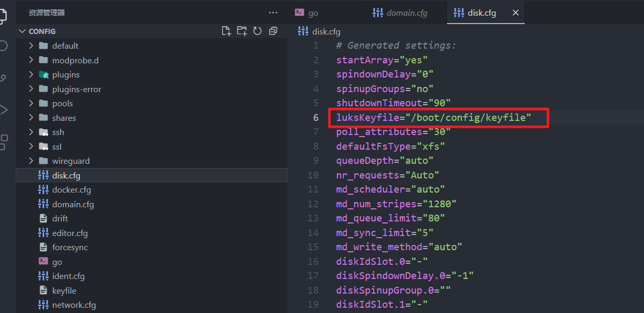Viewport: 644px width, 313px height.
Task: Expand the plugins folder
Action: coord(31,74)
